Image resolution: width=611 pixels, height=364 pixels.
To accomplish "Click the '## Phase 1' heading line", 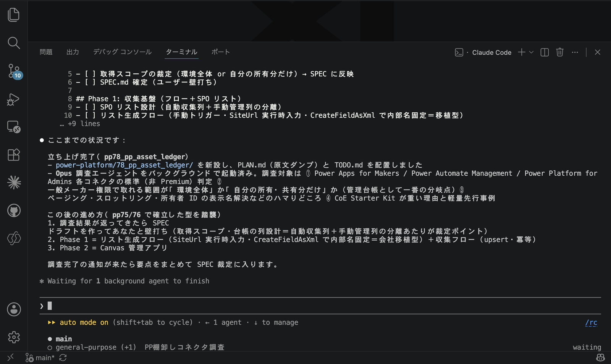I will click(x=158, y=99).
